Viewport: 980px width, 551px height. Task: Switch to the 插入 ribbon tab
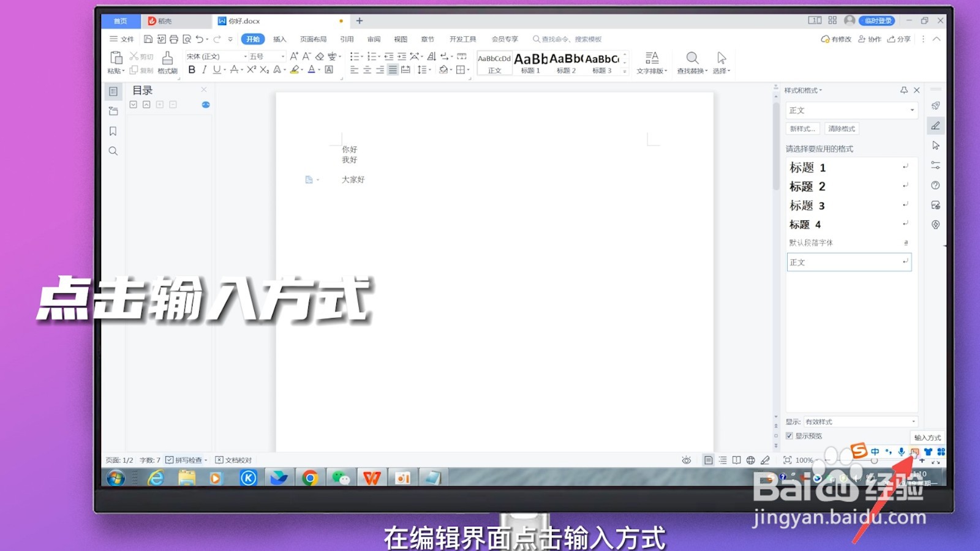(x=280, y=39)
